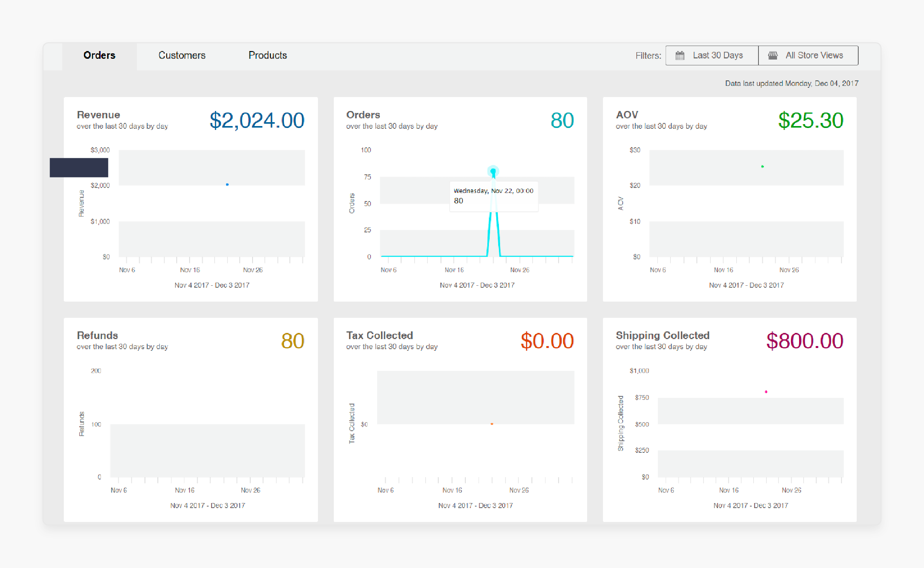Image resolution: width=924 pixels, height=568 pixels.
Task: Switch to the Orders tab
Action: click(x=99, y=55)
